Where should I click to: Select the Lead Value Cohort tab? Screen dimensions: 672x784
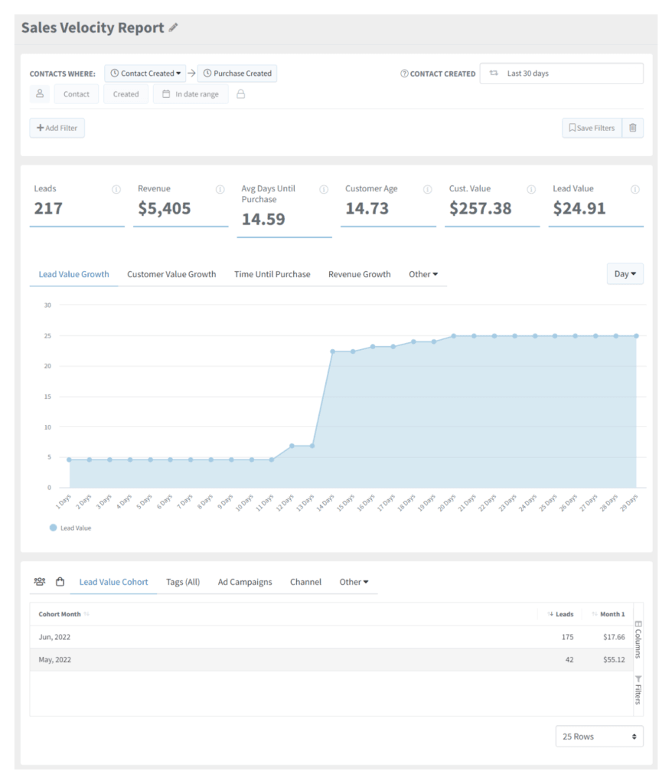coord(113,582)
